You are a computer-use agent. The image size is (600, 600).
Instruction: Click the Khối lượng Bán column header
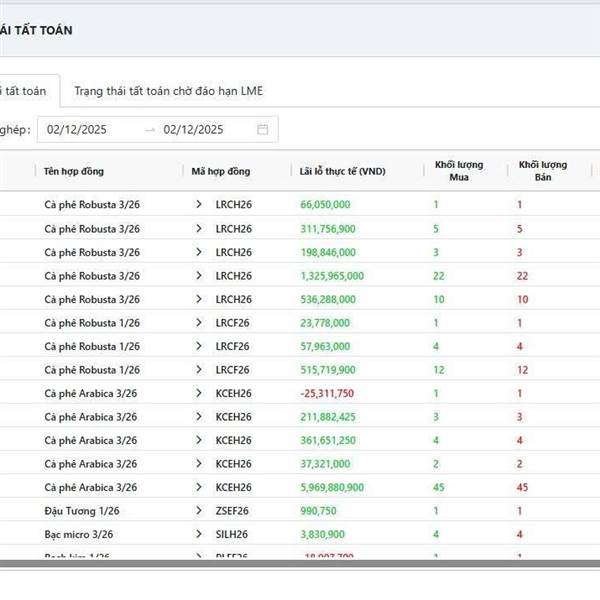click(543, 171)
